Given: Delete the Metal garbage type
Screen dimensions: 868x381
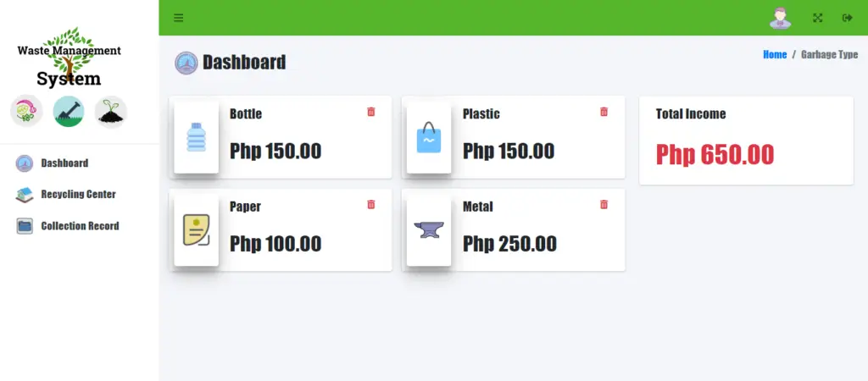Looking at the screenshot, I should (604, 204).
